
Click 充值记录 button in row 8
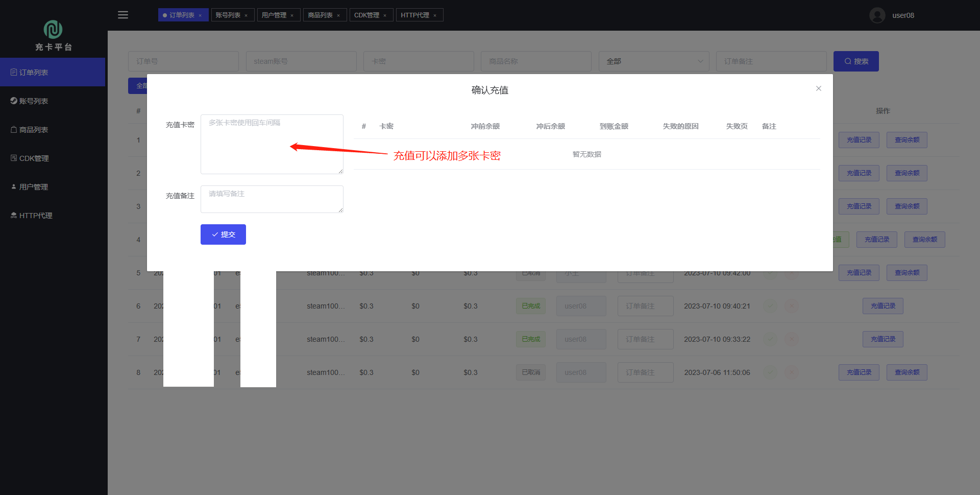(859, 372)
